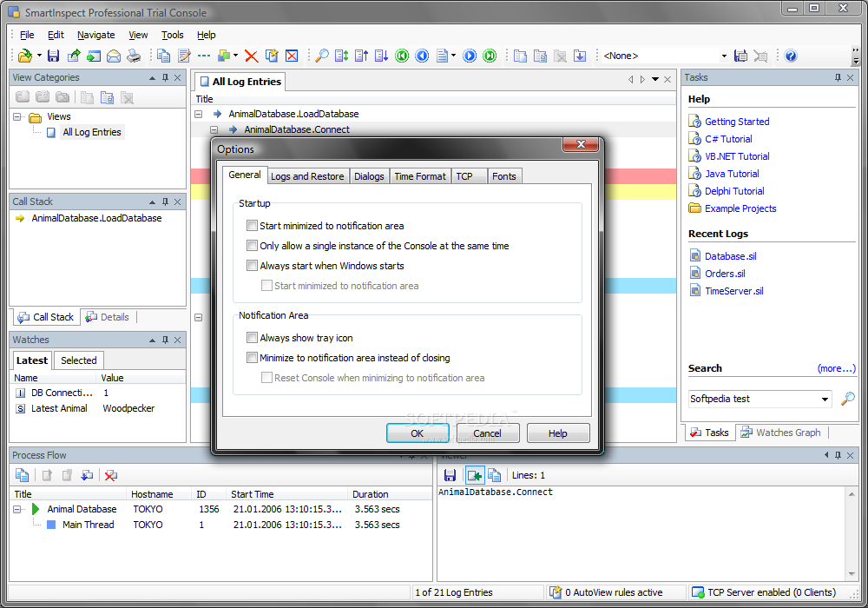Image resolution: width=868 pixels, height=608 pixels.
Task: Enable Start minimized to notification area under Startup
Action: [252, 225]
